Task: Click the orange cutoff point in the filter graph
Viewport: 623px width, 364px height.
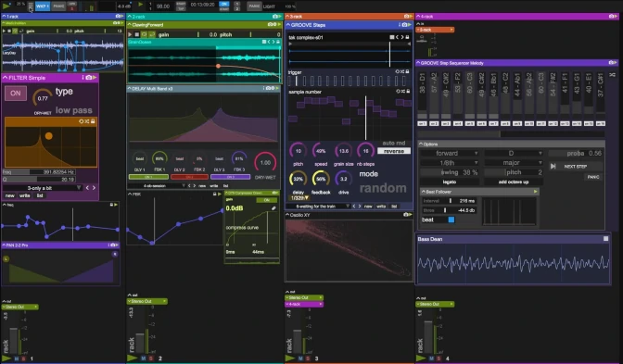Action: point(48,136)
